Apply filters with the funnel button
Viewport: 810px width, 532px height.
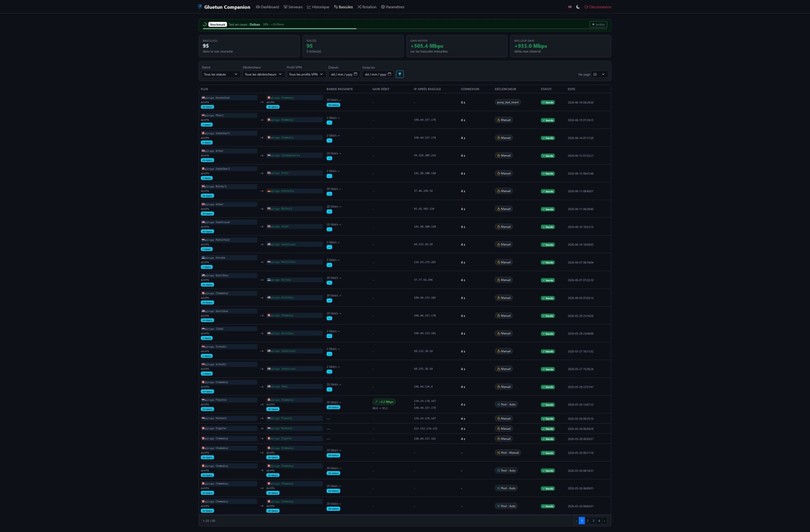[x=400, y=74]
